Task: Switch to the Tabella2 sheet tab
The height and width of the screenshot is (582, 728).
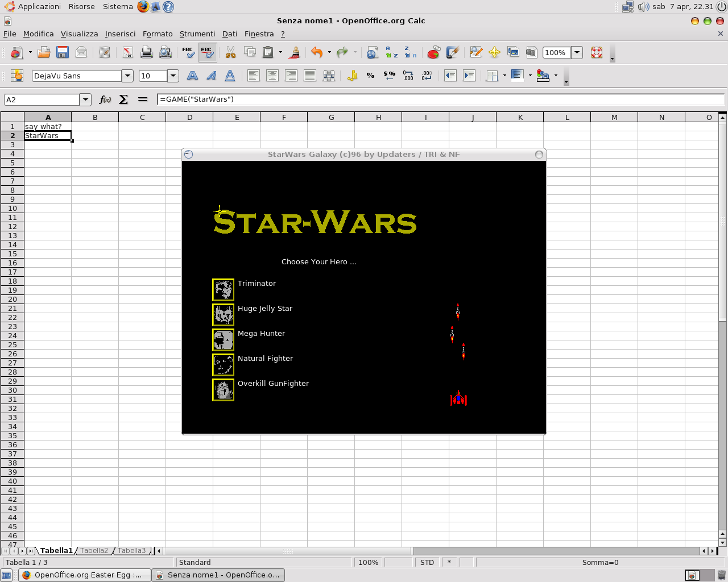Action: [x=94, y=551]
